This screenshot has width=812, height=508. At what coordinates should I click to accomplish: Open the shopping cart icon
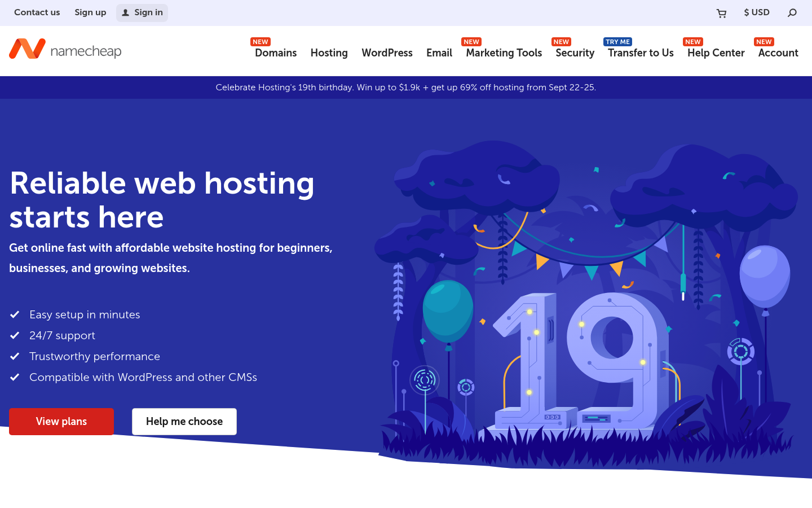click(721, 13)
